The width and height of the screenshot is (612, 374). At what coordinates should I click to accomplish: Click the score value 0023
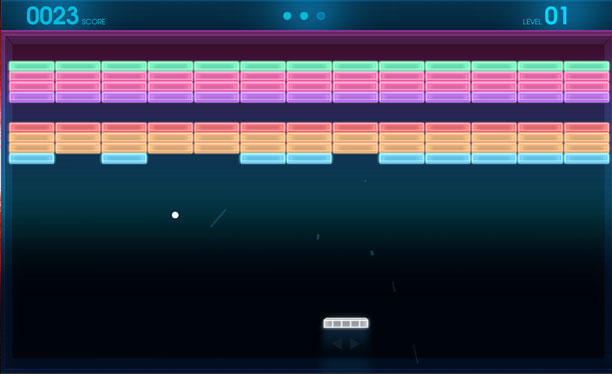click(52, 16)
